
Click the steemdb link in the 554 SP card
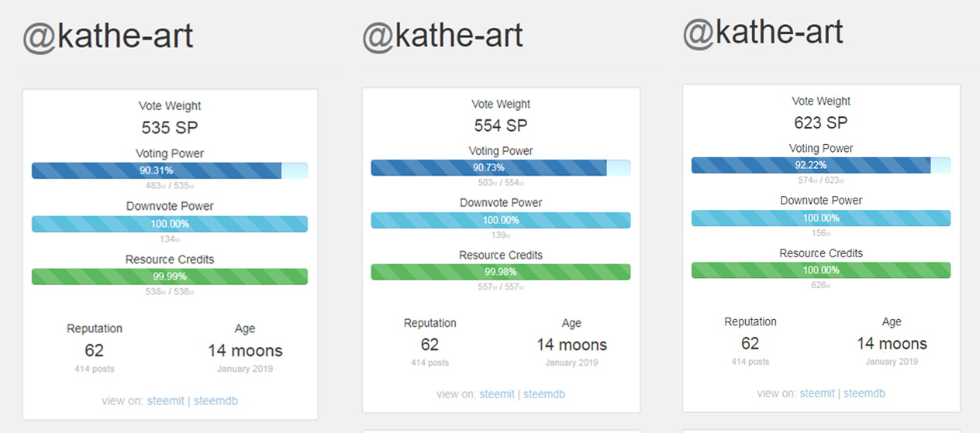[x=544, y=394]
